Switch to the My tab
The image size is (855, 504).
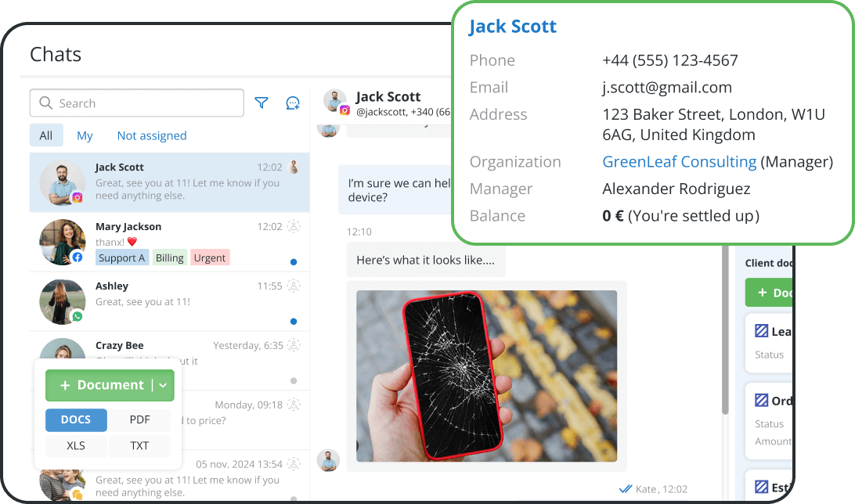[85, 135]
